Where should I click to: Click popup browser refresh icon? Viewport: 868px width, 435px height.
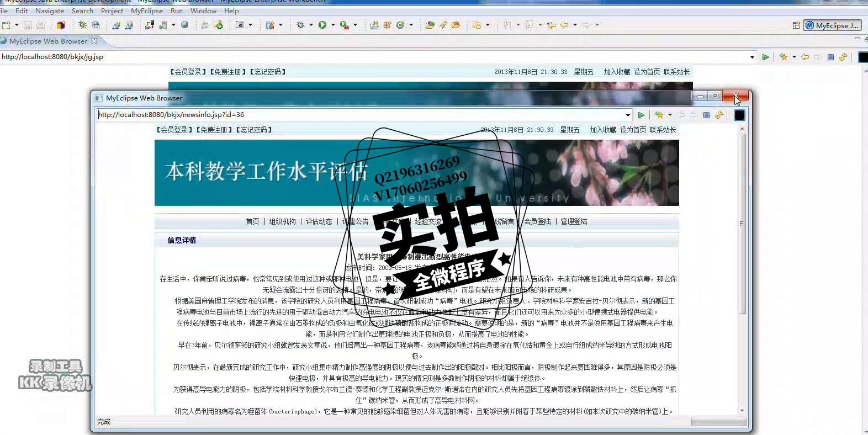[719, 115]
